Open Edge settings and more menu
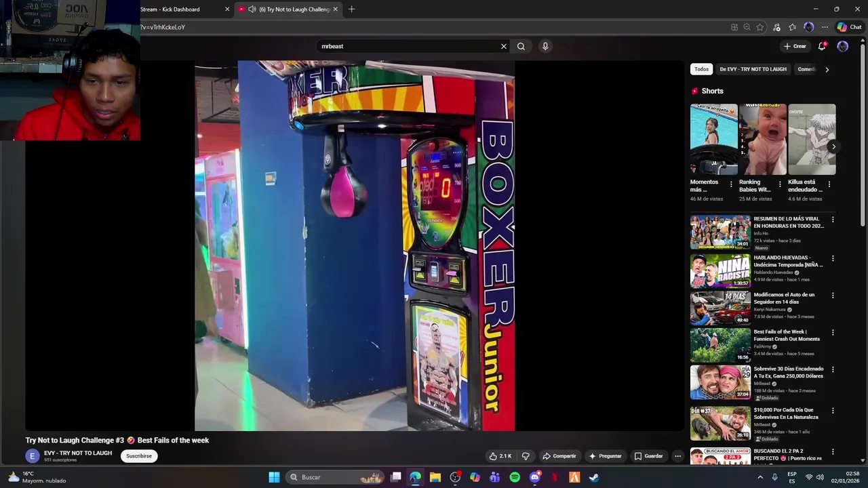 pyautogui.click(x=825, y=27)
